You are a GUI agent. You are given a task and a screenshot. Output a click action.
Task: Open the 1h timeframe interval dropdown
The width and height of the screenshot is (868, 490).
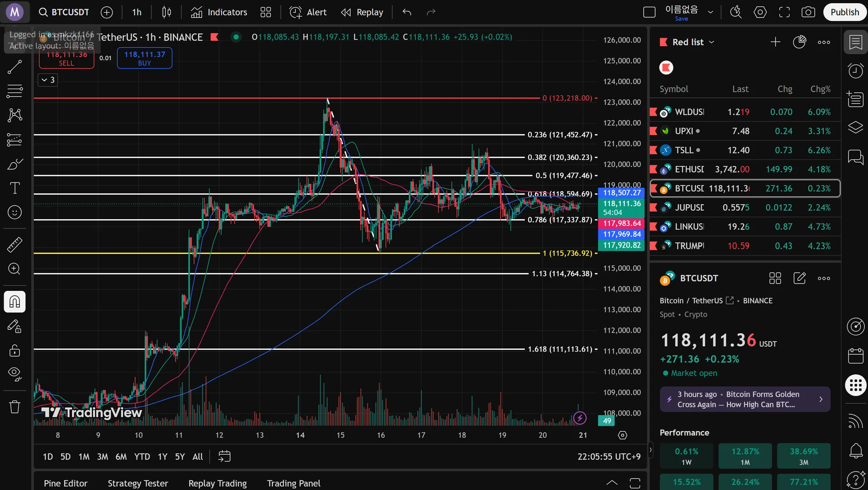pos(137,12)
